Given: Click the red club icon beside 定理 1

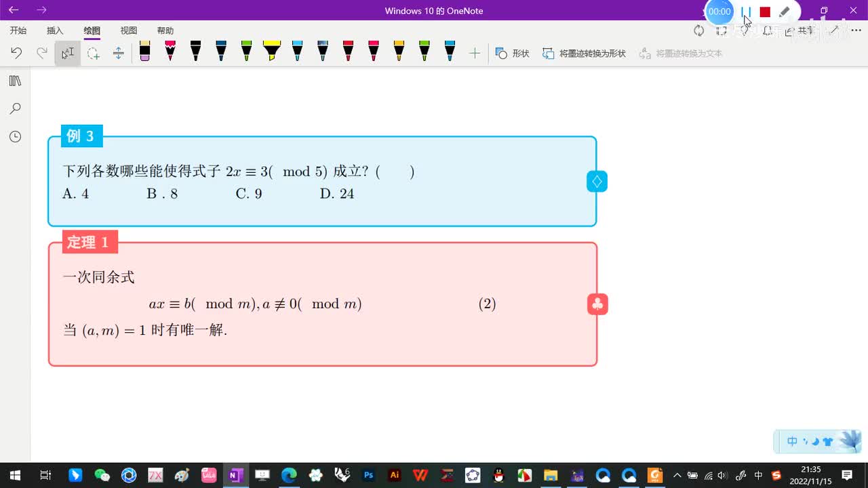Looking at the screenshot, I should 597,305.
